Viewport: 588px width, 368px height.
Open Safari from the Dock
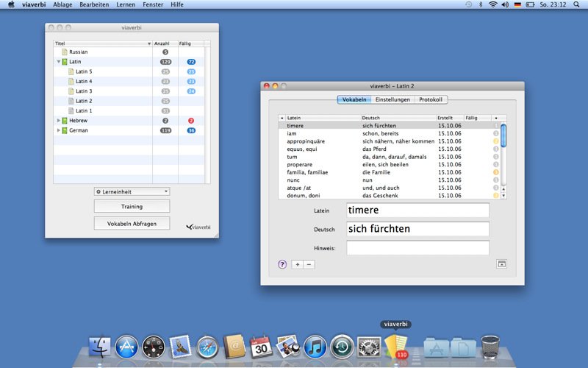pos(208,347)
